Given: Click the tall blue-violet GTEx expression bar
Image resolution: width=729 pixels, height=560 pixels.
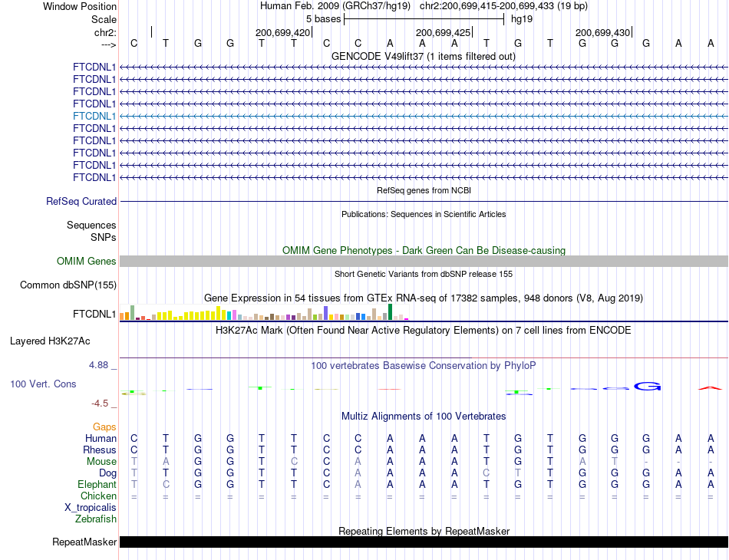Looking at the screenshot, I should click(x=326, y=313).
